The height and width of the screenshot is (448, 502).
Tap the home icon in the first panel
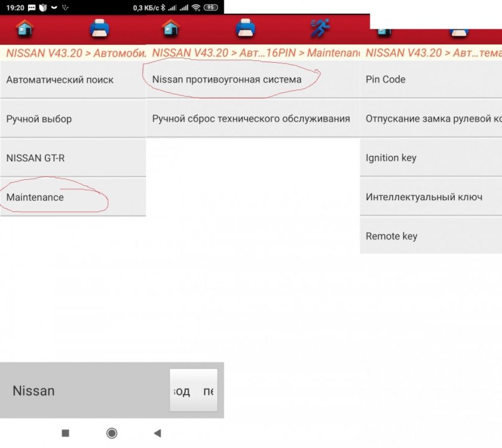coord(25,29)
